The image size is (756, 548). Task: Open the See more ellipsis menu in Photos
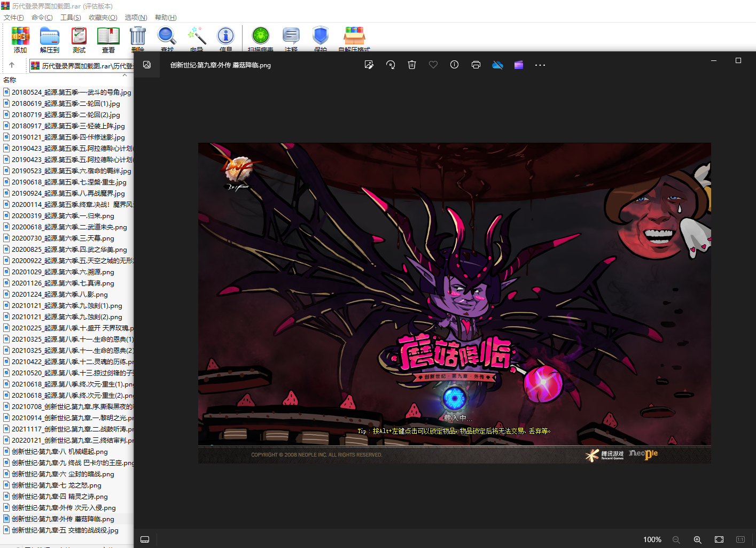click(540, 65)
